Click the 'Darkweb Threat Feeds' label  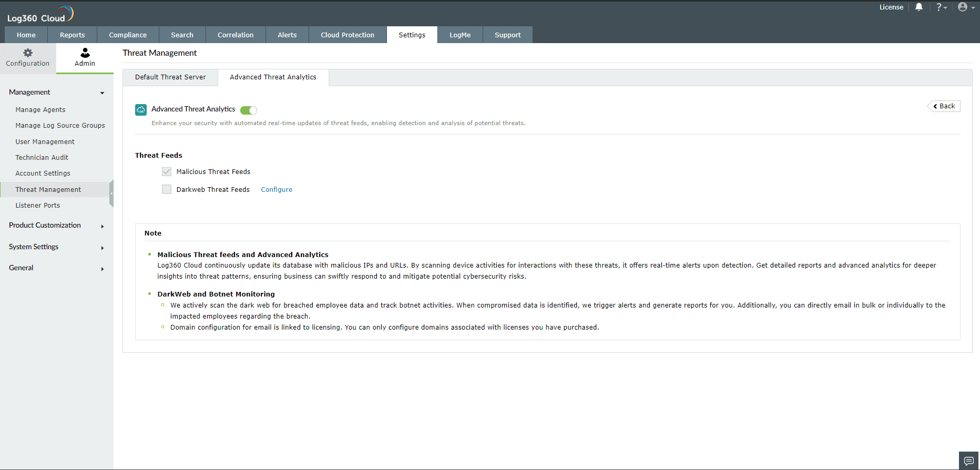(x=213, y=190)
